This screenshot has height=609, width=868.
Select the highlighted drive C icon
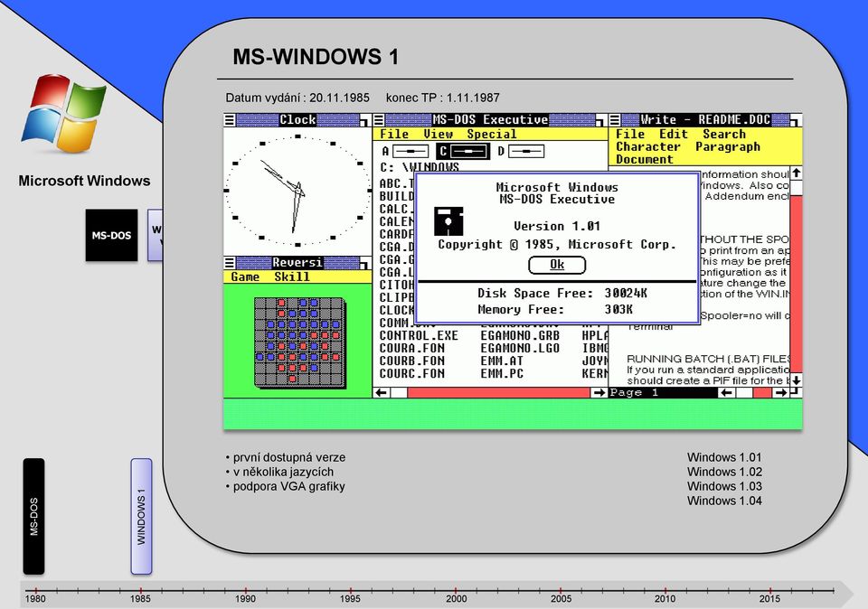coord(463,151)
